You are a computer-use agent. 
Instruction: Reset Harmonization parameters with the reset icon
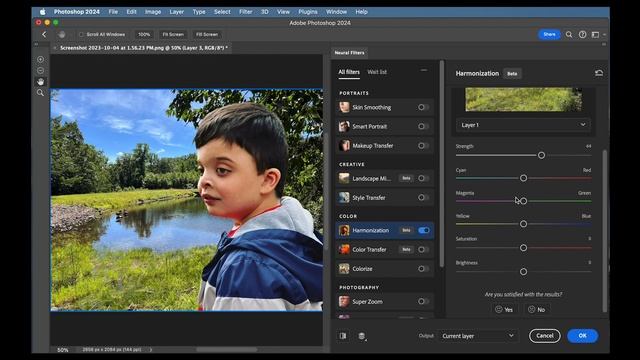coord(599,73)
